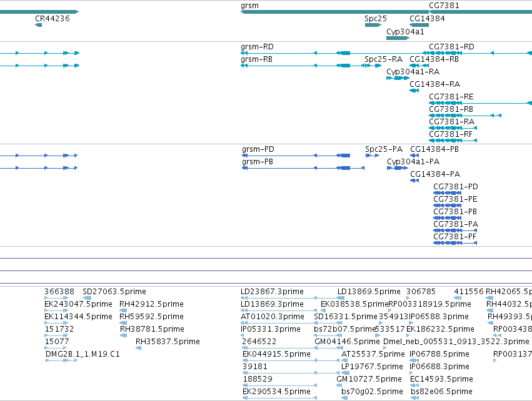The width and height of the screenshot is (532, 401).
Task: Select EST 151732
Action: (59, 329)
